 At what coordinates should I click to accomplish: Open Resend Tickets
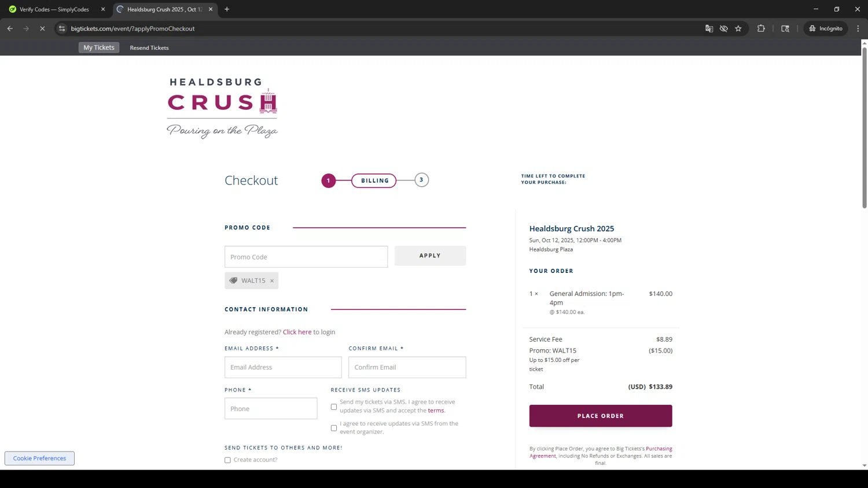click(x=149, y=47)
